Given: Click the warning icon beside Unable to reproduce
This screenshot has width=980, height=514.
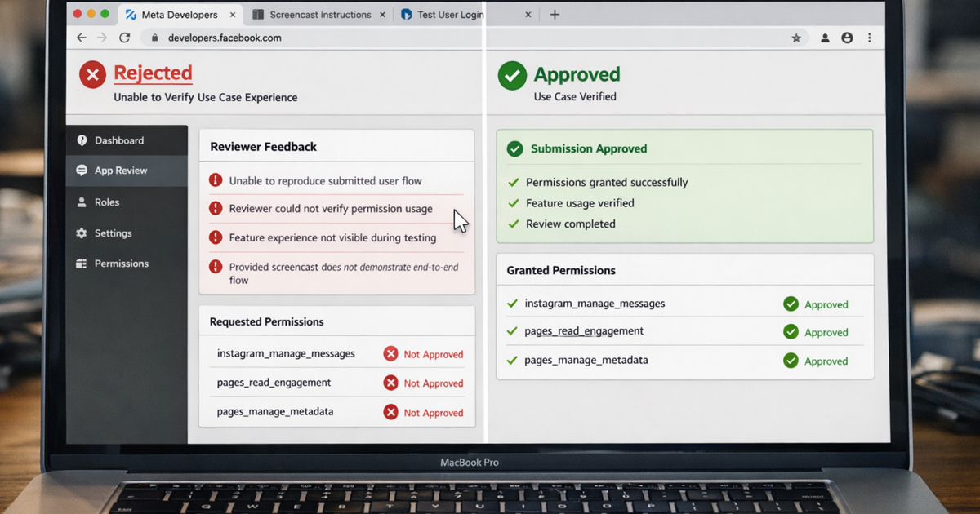Looking at the screenshot, I should pos(216,180).
